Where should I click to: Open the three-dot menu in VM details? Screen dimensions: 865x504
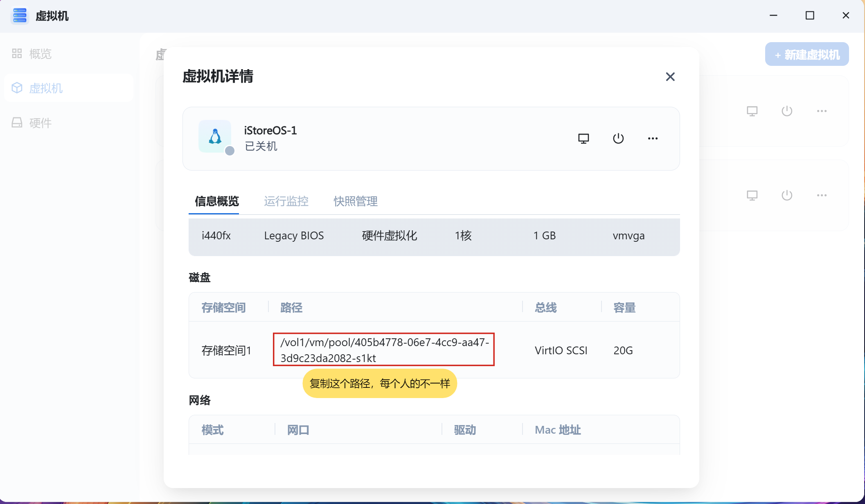[x=653, y=139]
